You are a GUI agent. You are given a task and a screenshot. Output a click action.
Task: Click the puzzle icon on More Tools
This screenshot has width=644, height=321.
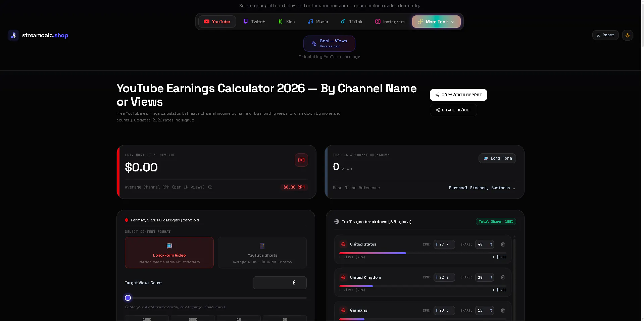(420, 21)
